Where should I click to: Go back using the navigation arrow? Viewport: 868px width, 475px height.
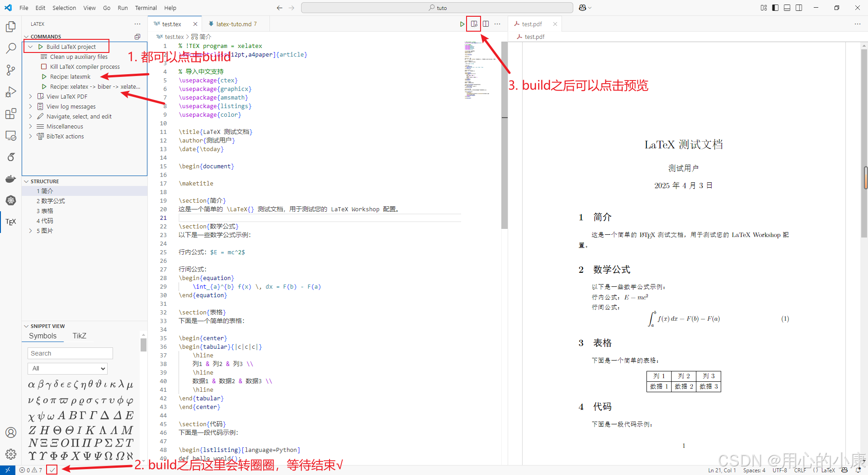pyautogui.click(x=279, y=8)
